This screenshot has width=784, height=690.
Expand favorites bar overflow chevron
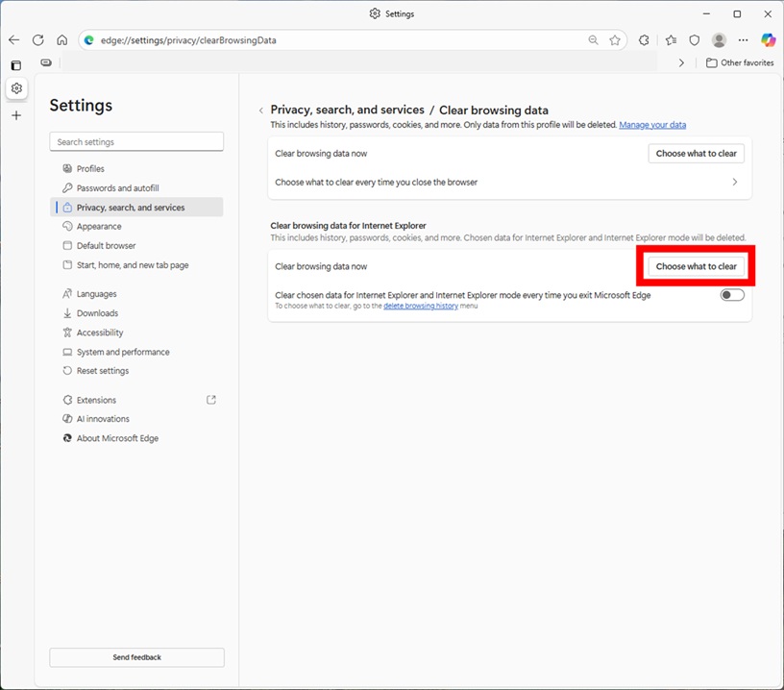click(682, 62)
